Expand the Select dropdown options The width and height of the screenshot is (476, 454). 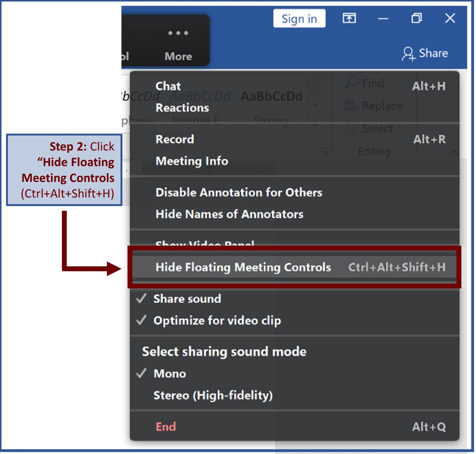pyautogui.click(x=399, y=128)
